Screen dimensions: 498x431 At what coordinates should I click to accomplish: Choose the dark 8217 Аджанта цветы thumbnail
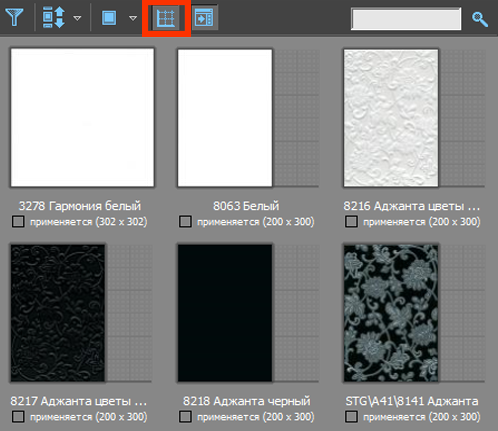pyautogui.click(x=58, y=313)
